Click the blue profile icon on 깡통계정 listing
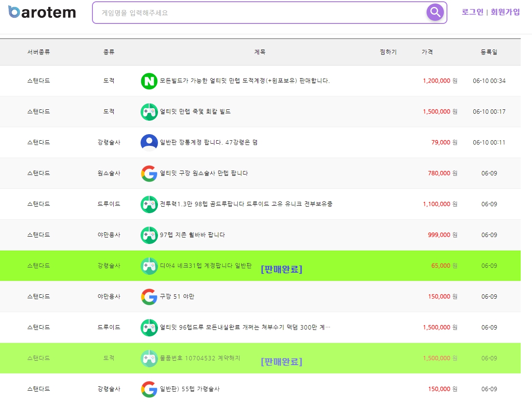 click(x=149, y=142)
